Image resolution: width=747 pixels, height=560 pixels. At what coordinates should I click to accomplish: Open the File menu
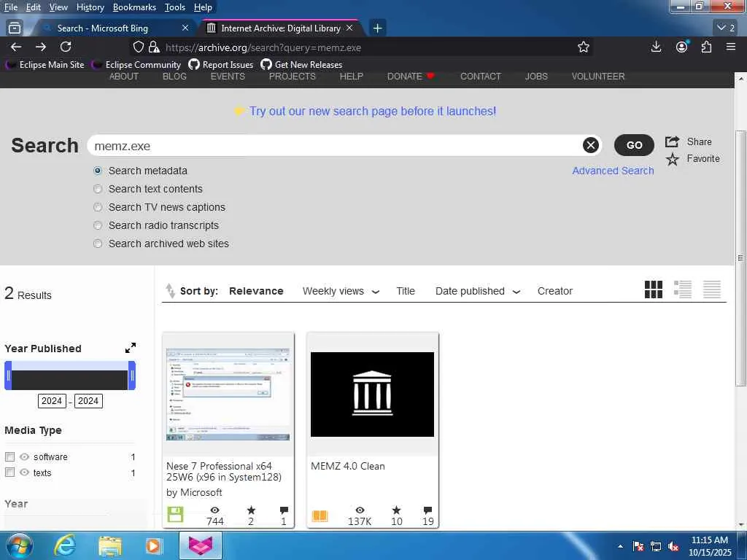click(x=10, y=7)
